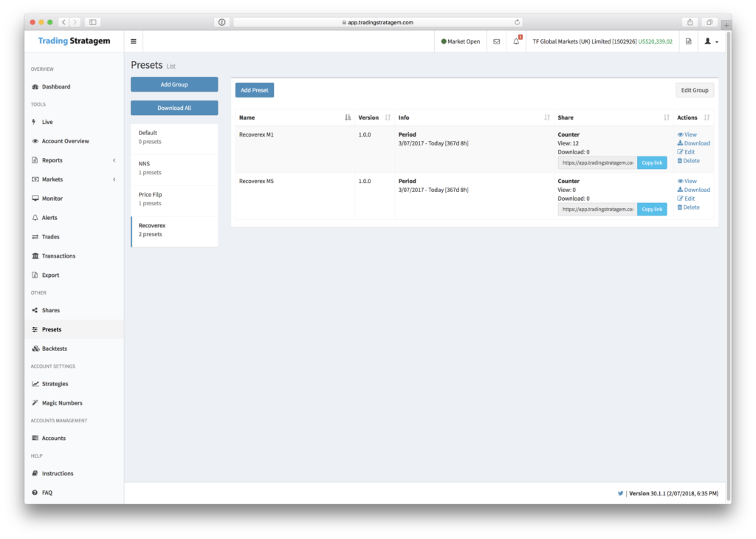Click the Transactions bank icon
The height and width of the screenshot is (539, 756).
(35, 256)
